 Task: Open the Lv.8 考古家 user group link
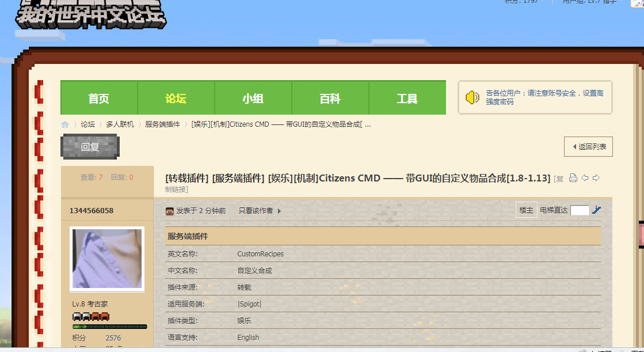(90, 304)
